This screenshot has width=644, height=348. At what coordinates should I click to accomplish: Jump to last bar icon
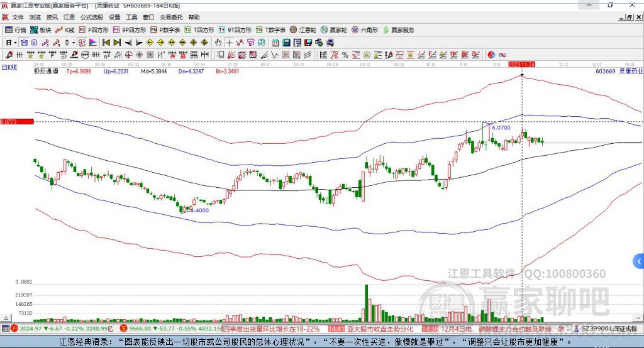point(117,43)
